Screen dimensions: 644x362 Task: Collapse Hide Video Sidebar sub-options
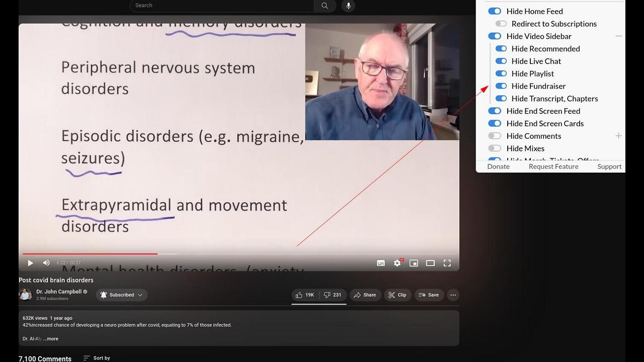tap(618, 36)
